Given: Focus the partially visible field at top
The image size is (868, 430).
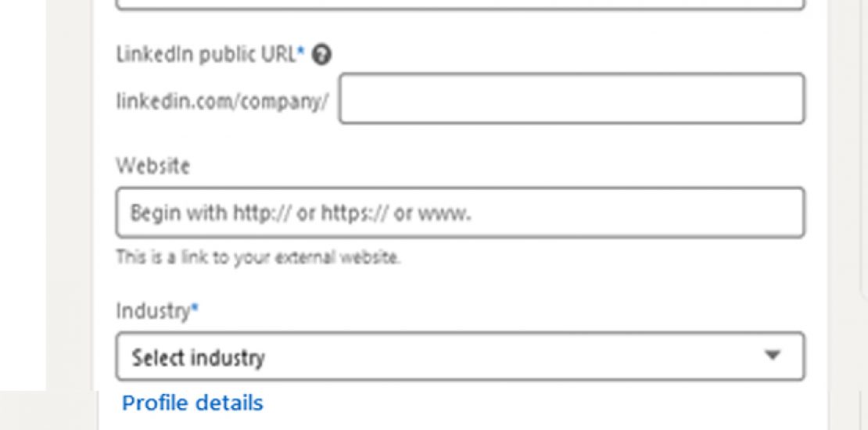Looking at the screenshot, I should 460,5.
